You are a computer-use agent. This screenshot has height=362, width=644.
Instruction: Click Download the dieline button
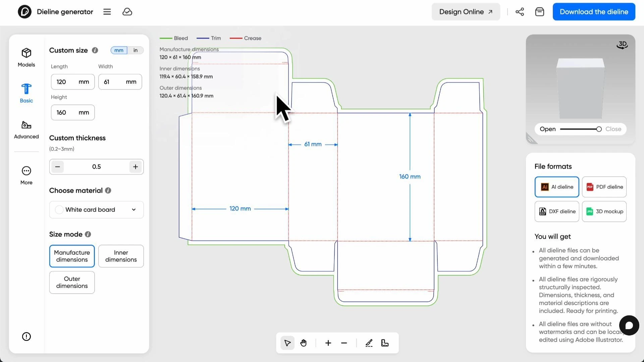tap(594, 11)
